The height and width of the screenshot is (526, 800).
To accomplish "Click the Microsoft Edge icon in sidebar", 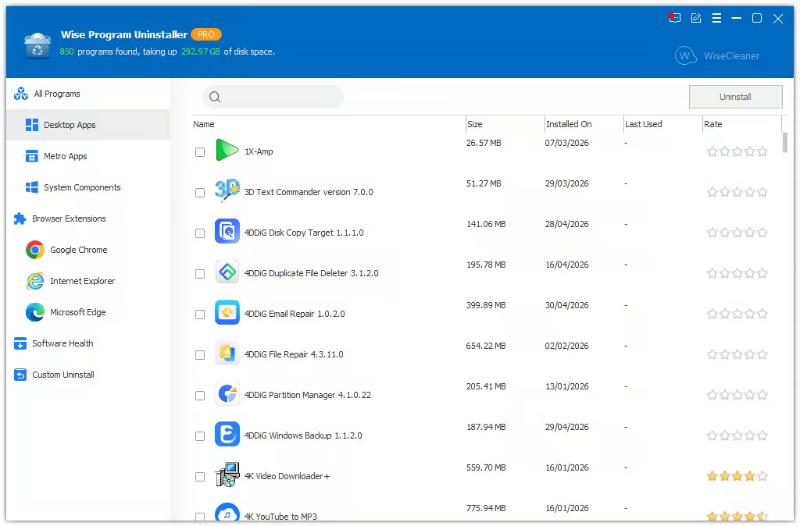I will [35, 312].
